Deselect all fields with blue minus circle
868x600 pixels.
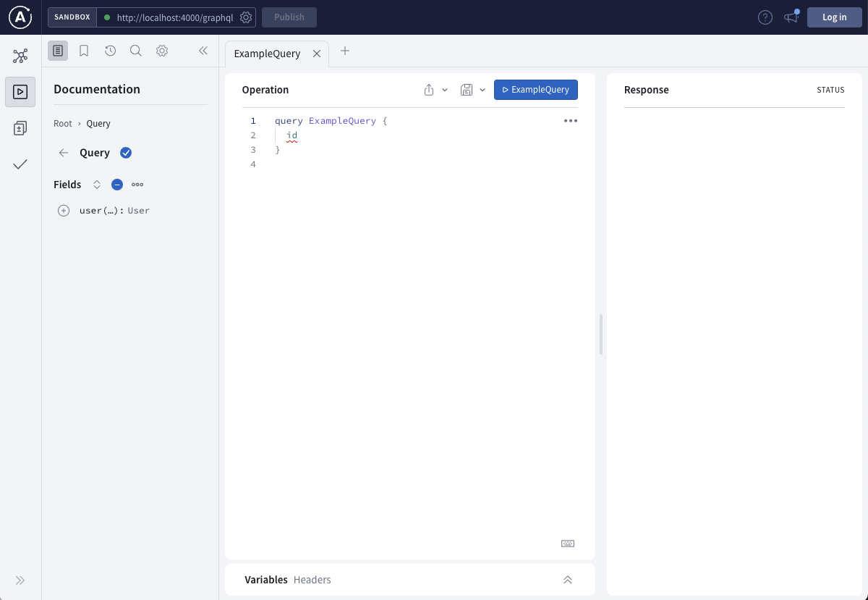pyautogui.click(x=117, y=185)
